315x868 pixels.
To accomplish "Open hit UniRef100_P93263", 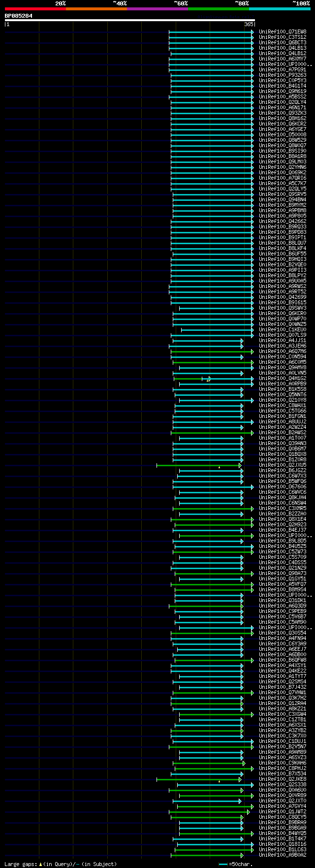I will tap(283, 75).
